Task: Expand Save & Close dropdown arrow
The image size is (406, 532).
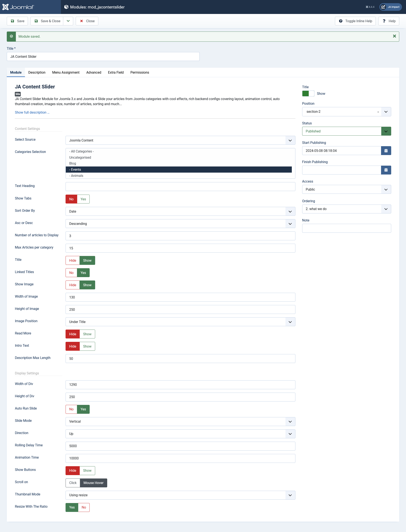Action: (x=68, y=21)
